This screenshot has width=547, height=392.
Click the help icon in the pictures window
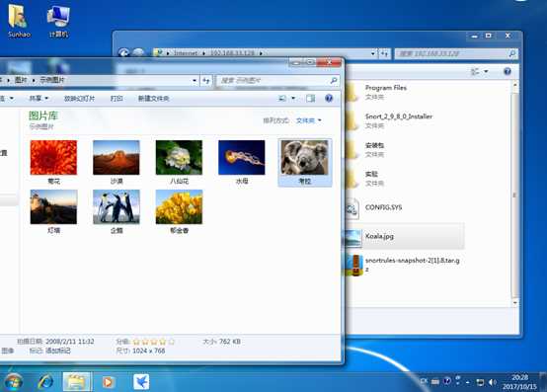point(329,99)
